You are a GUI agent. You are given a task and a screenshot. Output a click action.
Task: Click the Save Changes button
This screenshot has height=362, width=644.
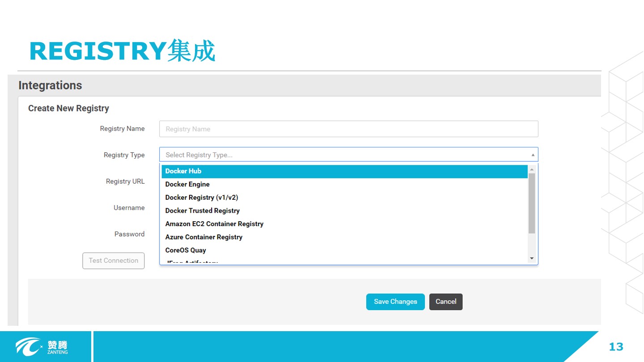[395, 302]
